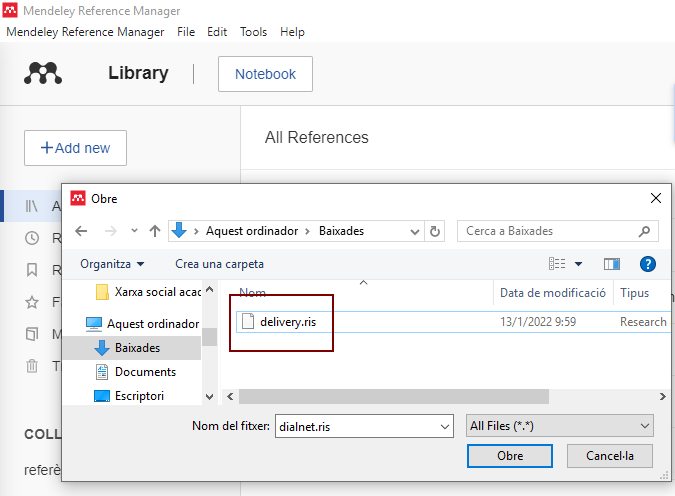Select Documents in folder tree

click(136, 372)
